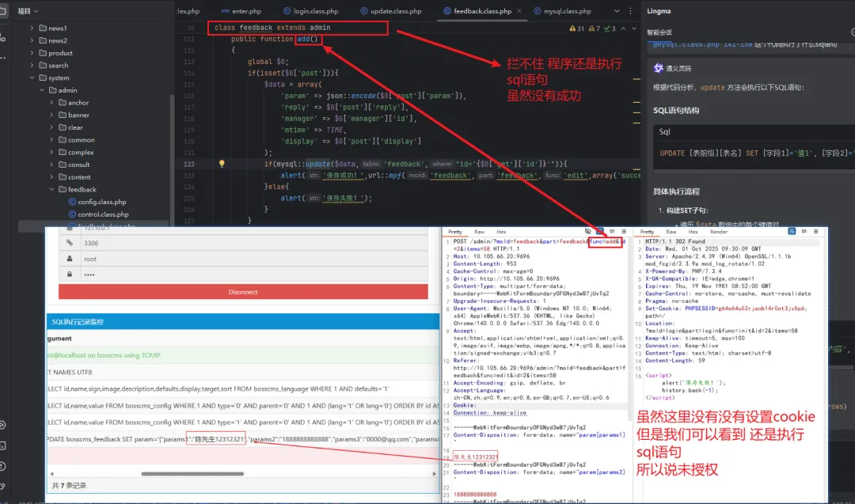Select the SET NAMES UTF8 log row
Viewport: 855px width, 504px height.
coord(243,372)
